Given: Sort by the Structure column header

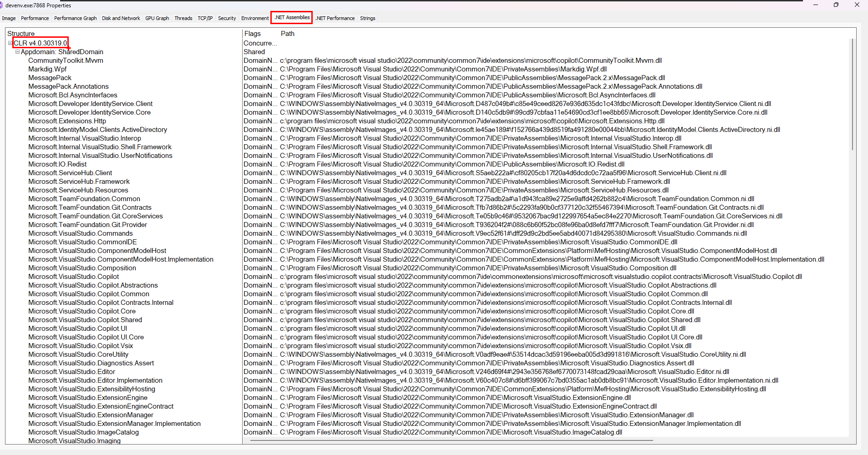Looking at the screenshot, I should tap(21, 34).
